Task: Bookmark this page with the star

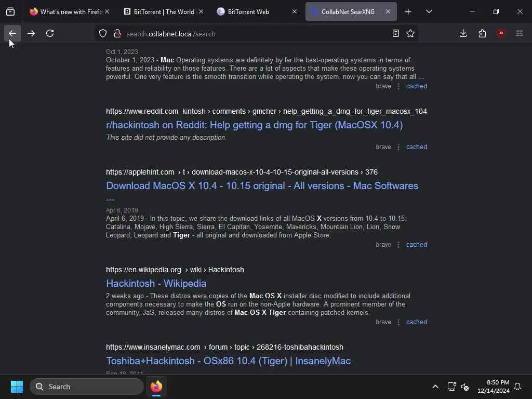Action: [410, 33]
